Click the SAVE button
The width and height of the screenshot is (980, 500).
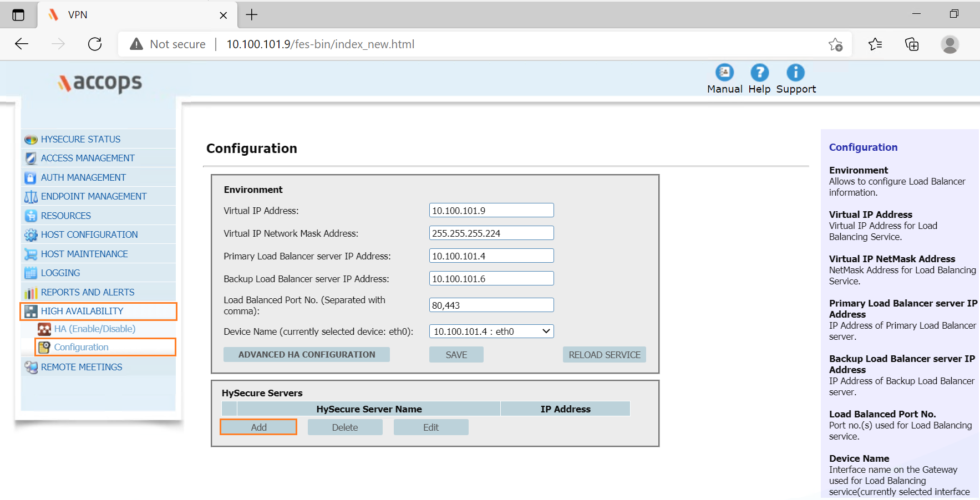point(456,355)
